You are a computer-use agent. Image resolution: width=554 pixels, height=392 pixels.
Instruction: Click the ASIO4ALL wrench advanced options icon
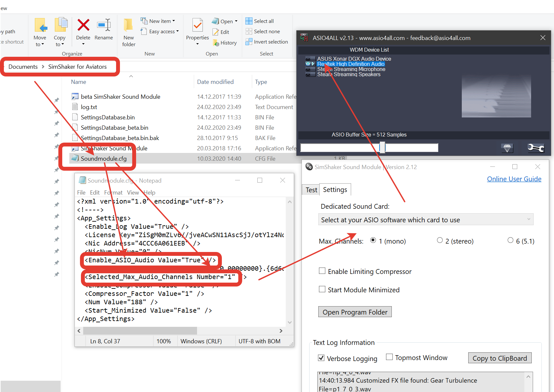click(536, 148)
